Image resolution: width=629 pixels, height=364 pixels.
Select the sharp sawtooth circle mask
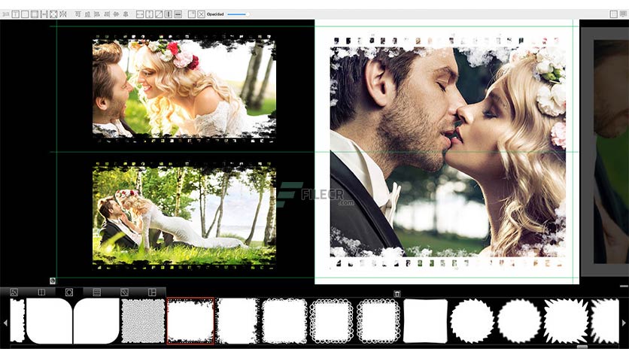point(472,321)
